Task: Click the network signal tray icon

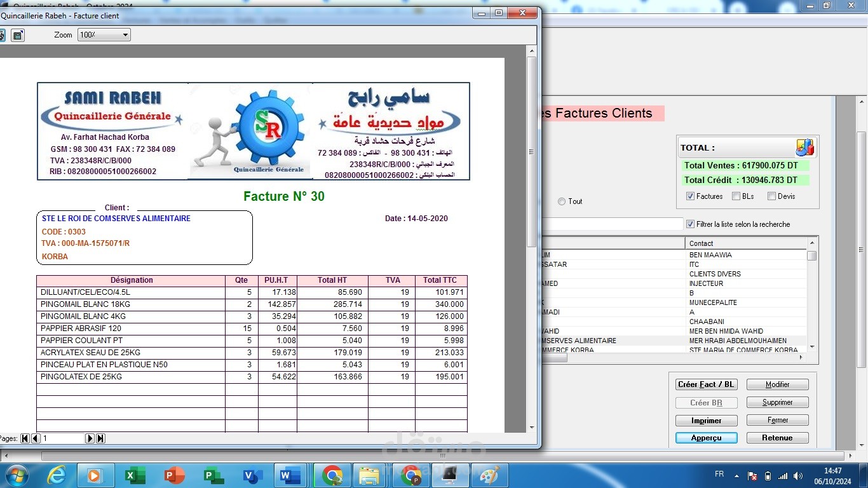Action: point(783,475)
